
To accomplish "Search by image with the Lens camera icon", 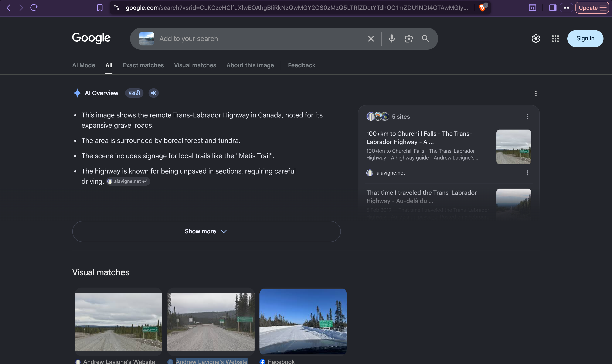I will [x=409, y=38].
